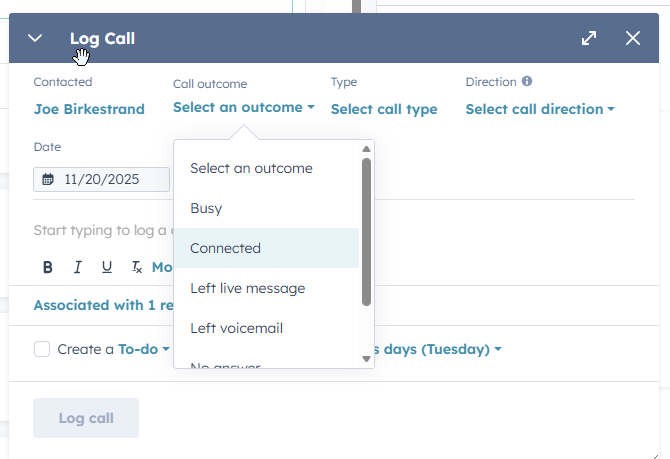Apply underline formatting to note
The width and height of the screenshot is (670, 459).
click(x=107, y=267)
